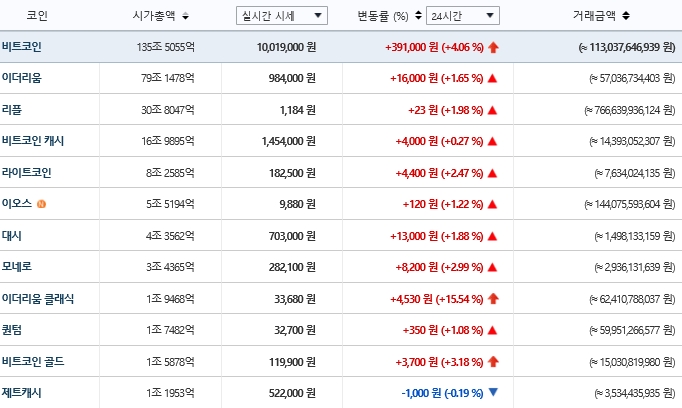Select the 33,680 원 price cell
Image resolution: width=682 pixels, height=408 pixels.
click(295, 299)
